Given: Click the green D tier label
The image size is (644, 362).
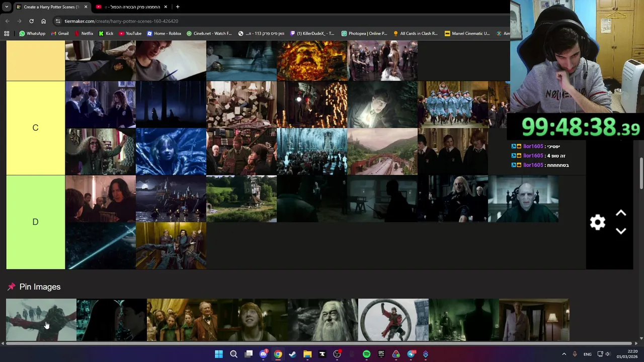Looking at the screenshot, I should tap(35, 222).
